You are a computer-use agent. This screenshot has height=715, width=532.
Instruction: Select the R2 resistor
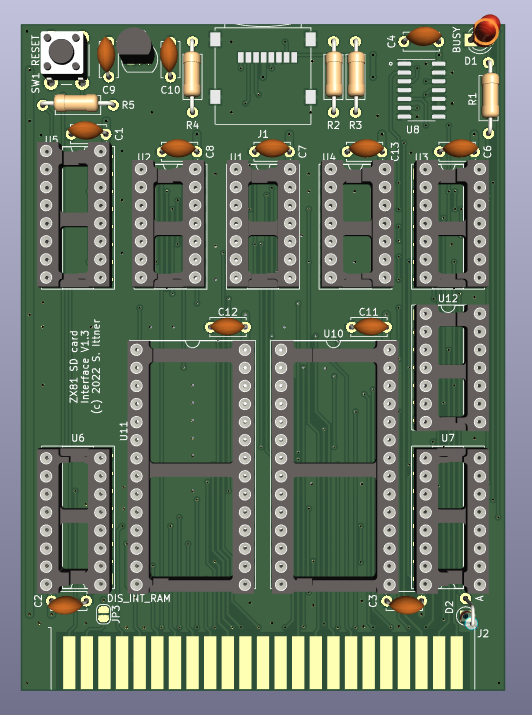[x=333, y=74]
